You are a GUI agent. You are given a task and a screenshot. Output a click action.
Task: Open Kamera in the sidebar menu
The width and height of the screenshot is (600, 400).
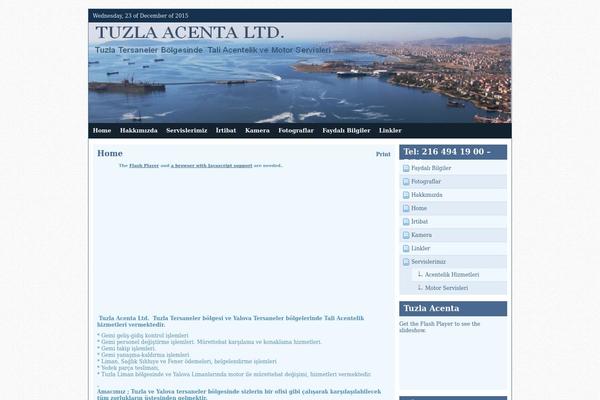pos(421,235)
